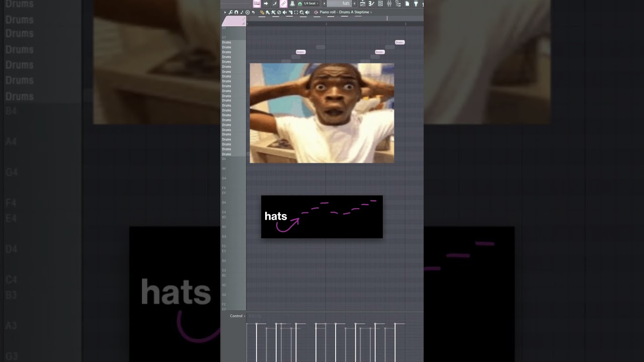Screen dimensions: 644x362
Task: Click the topmost Drums key row label
Action: (x=226, y=42)
